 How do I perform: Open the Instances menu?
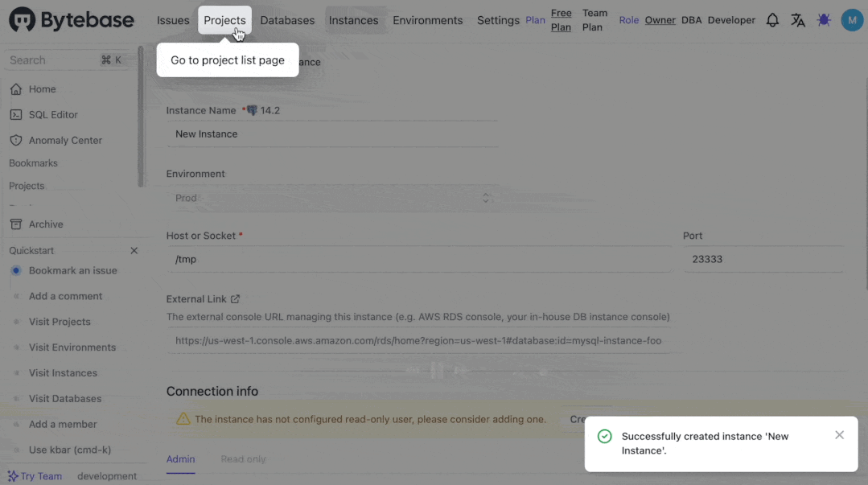353,20
